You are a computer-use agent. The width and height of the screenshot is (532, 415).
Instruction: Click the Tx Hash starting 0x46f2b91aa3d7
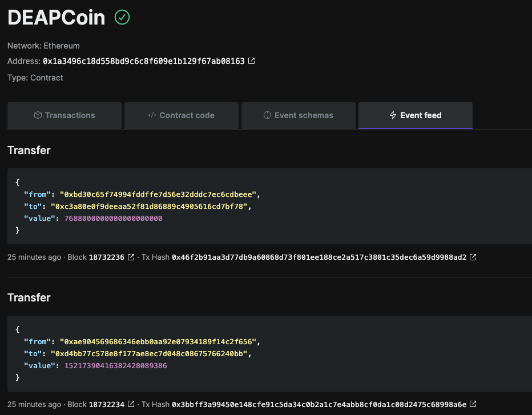319,257
